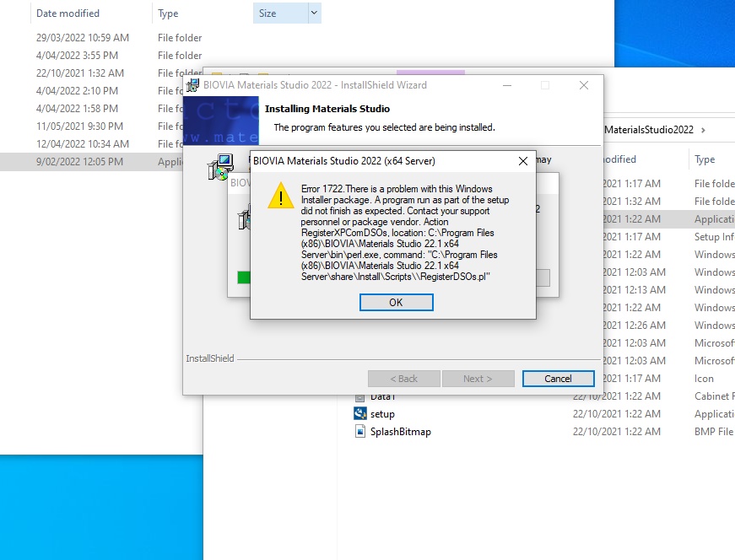Sort by Size column header
This screenshot has height=560, width=735.
point(280,13)
